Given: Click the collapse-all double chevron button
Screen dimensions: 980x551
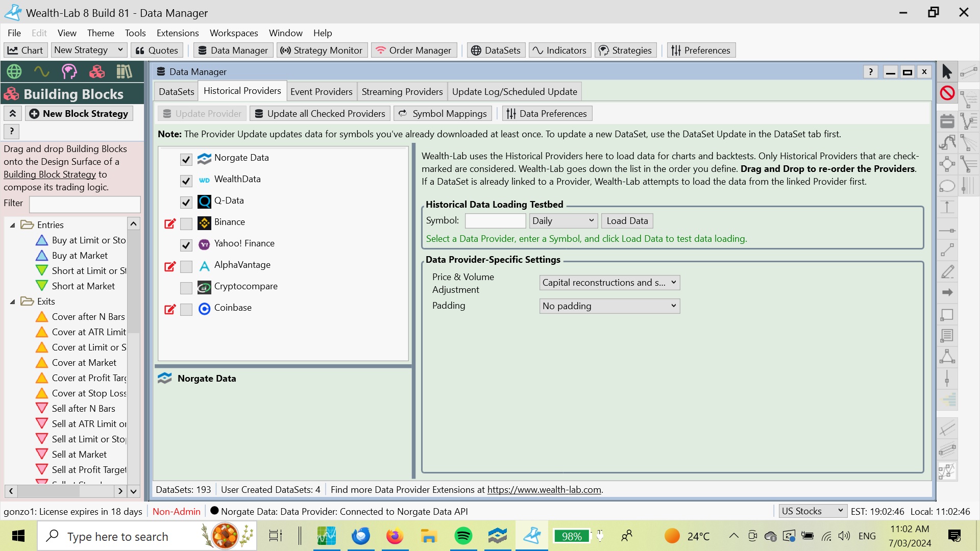Looking at the screenshot, I should pos(13,113).
